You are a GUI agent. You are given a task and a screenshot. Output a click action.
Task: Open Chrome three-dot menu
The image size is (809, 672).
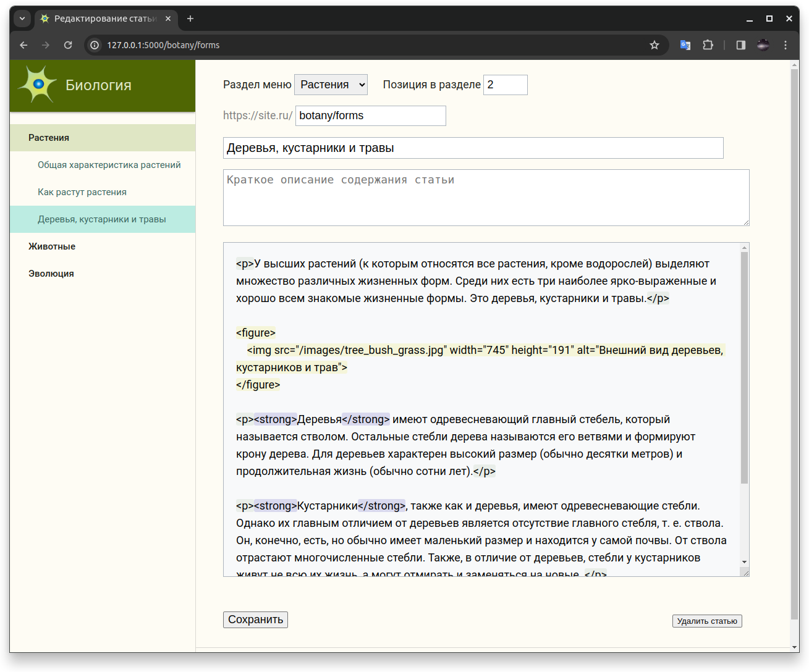click(x=786, y=45)
